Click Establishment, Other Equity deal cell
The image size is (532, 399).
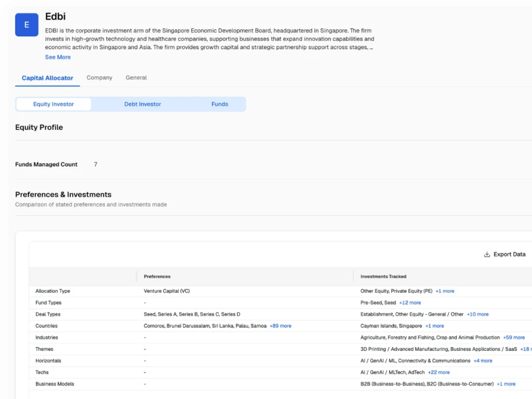(412, 314)
